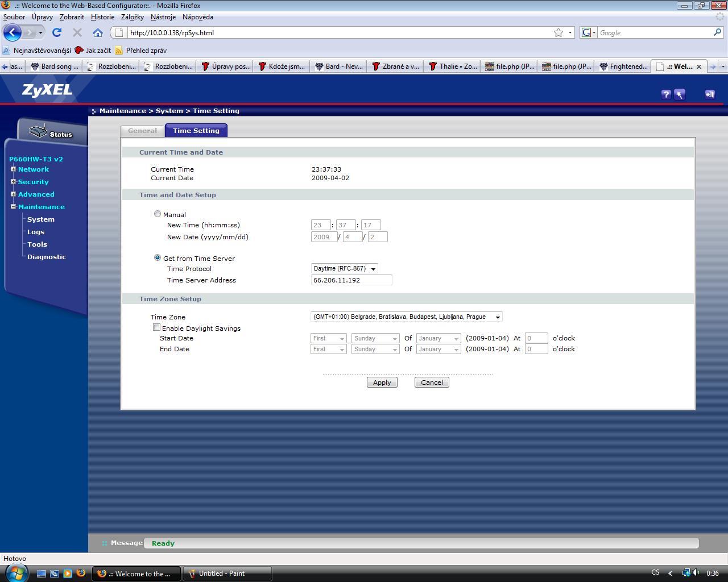Open the back history dropdown arrow
Image resolution: width=728 pixels, height=582 pixels.
40,32
